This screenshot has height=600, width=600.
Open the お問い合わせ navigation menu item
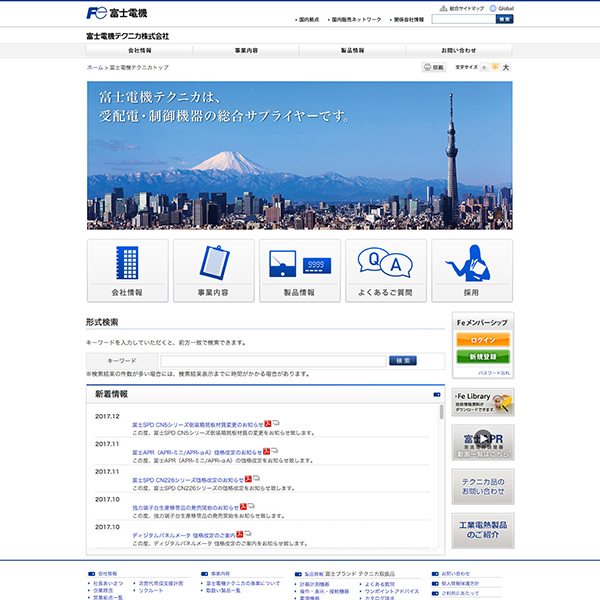(x=459, y=51)
